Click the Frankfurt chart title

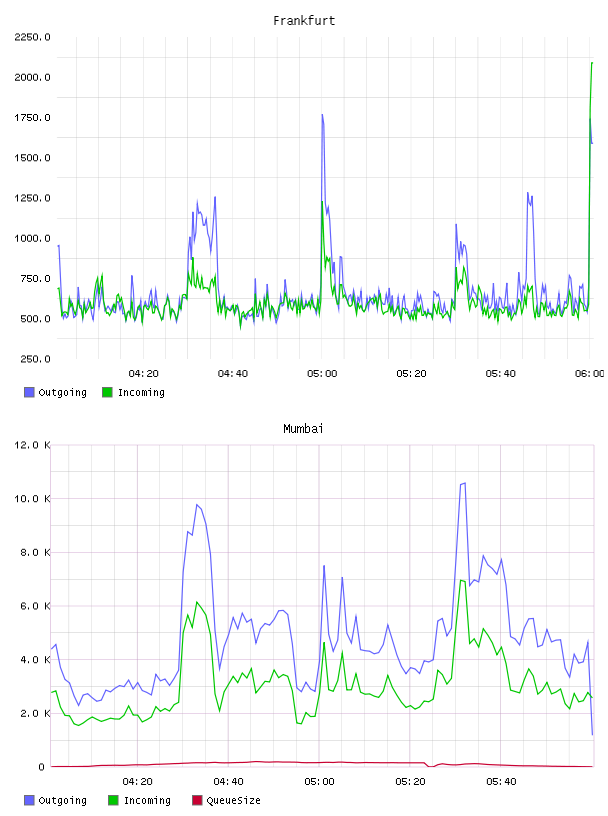coord(304,21)
